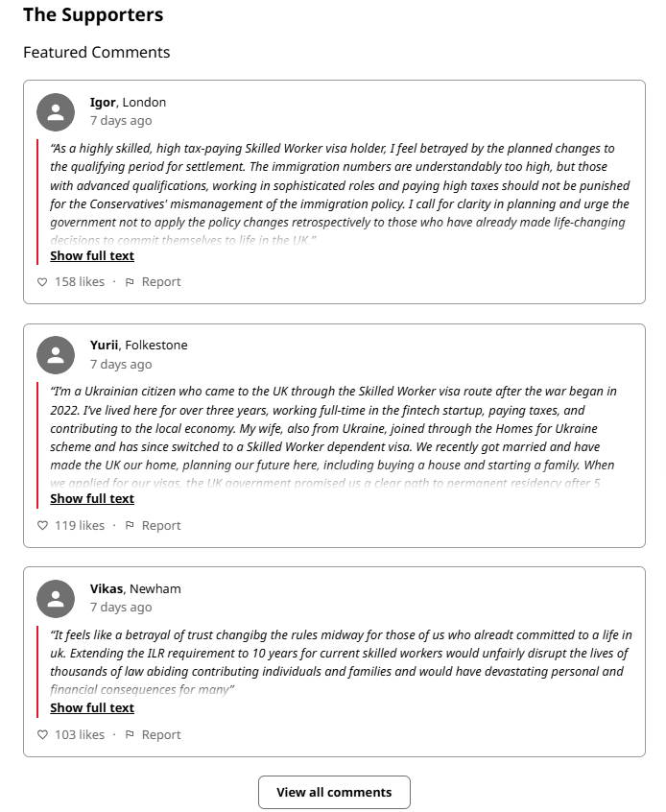Like Igor's comment via heart icon
The width and height of the screenshot is (666, 812).
[42, 282]
